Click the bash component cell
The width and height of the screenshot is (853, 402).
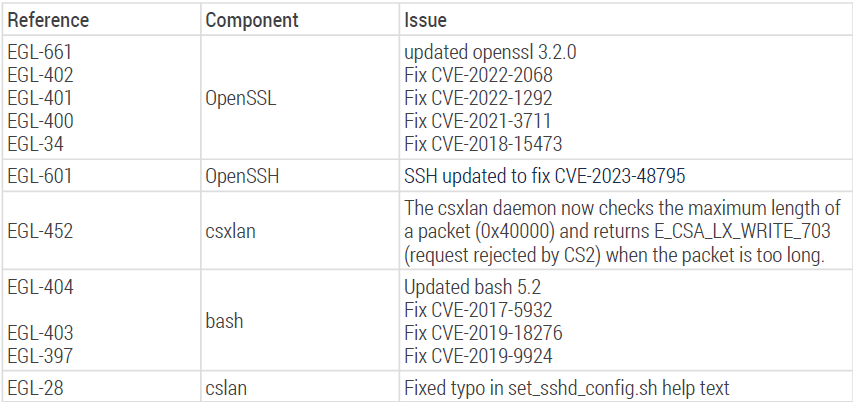click(225, 322)
